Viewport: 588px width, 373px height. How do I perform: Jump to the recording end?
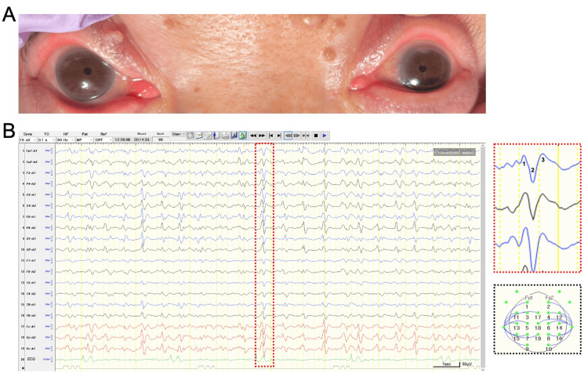click(x=279, y=136)
